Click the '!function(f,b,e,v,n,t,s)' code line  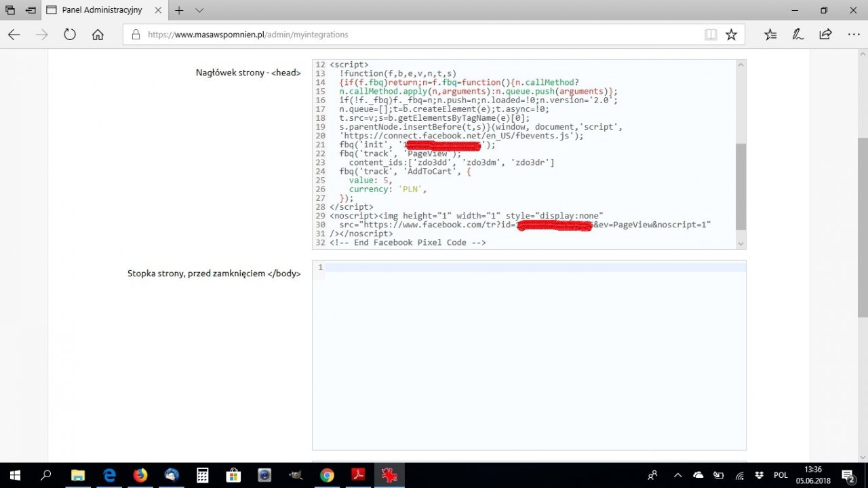point(397,74)
